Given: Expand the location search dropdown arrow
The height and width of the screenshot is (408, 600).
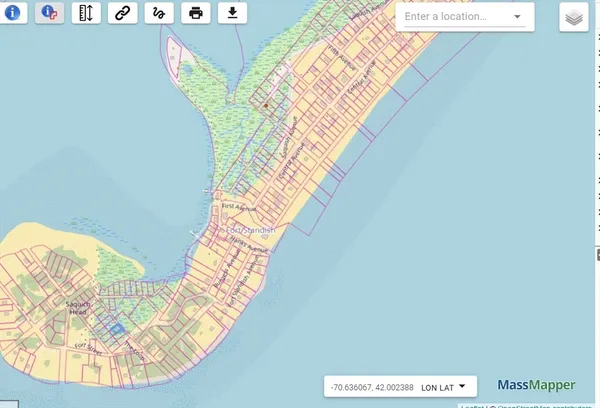Looking at the screenshot, I should tap(517, 16).
